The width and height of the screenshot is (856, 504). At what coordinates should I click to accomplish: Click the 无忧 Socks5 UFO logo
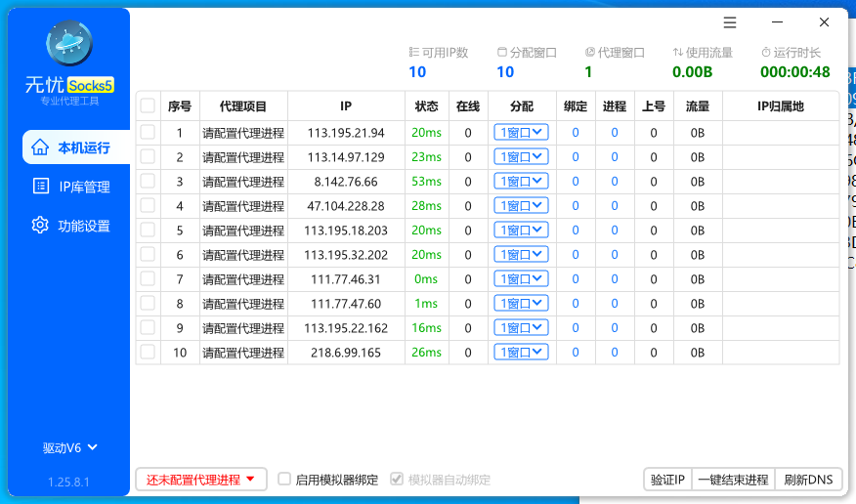[x=69, y=43]
